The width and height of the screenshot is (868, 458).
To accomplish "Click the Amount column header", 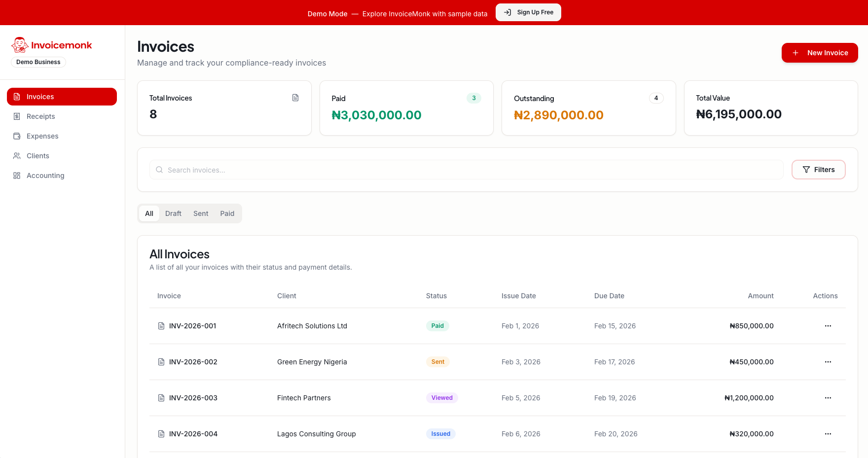I will point(761,296).
